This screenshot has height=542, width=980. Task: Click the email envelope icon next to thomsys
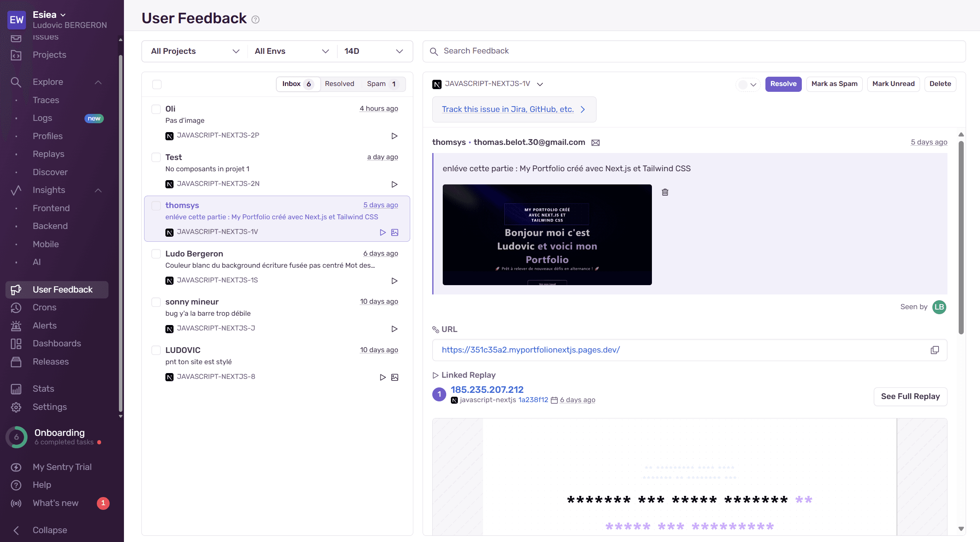595,143
